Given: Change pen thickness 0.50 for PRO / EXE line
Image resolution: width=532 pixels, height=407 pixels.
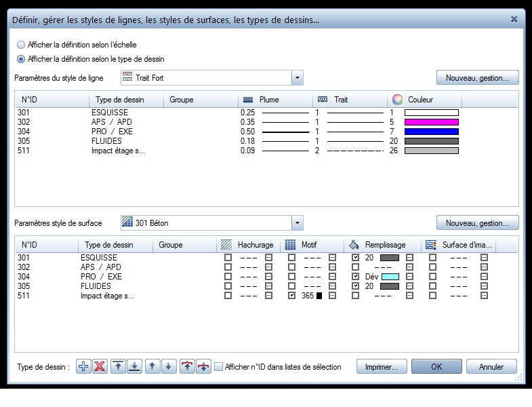Looking at the screenshot, I should tap(275, 132).
